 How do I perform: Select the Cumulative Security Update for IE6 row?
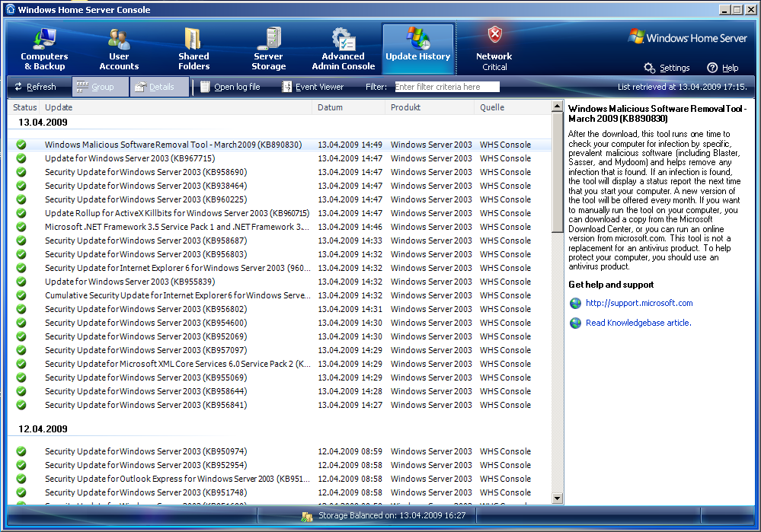(279, 295)
